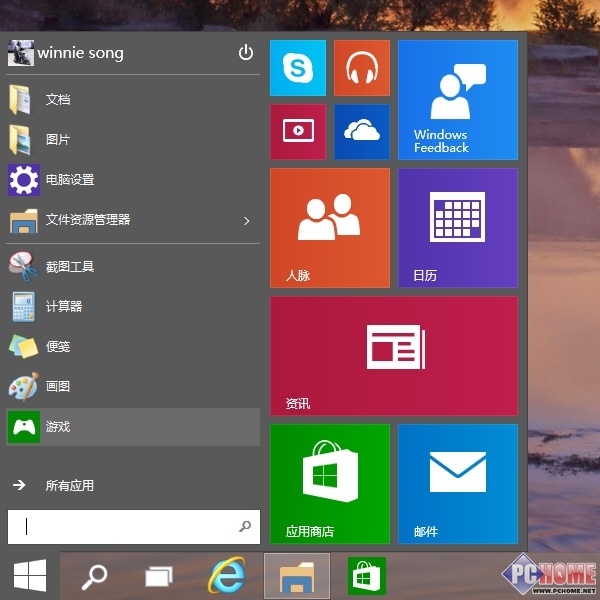Launch the 应用商店 (Store) tile

pyautogui.click(x=329, y=483)
